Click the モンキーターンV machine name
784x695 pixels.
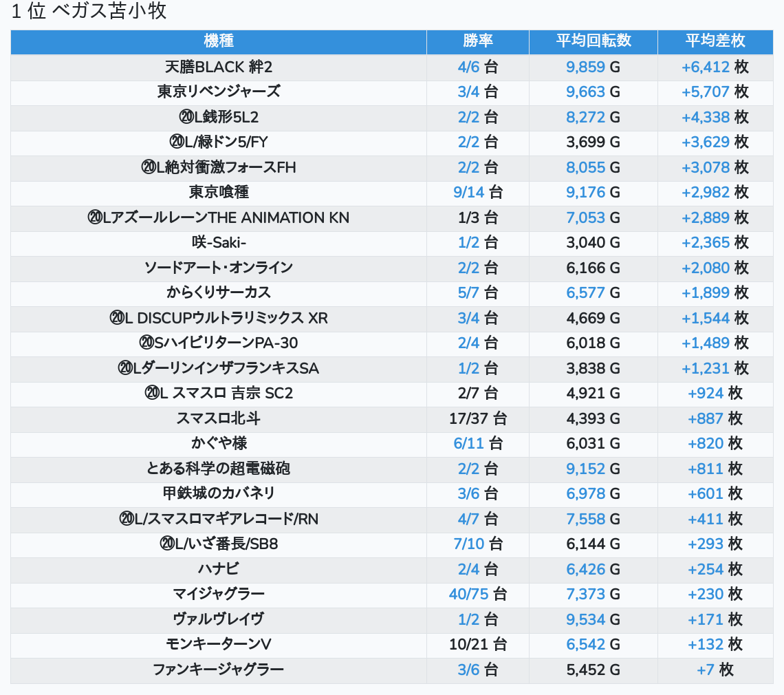coord(219,644)
